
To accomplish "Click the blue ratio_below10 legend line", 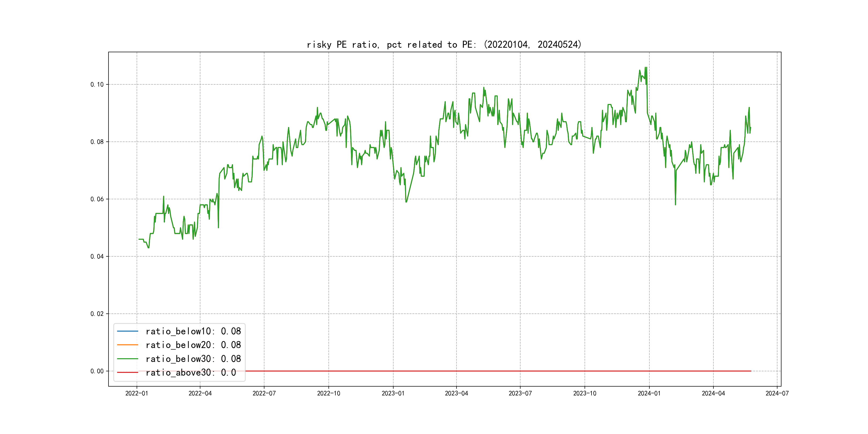I will click(x=127, y=331).
